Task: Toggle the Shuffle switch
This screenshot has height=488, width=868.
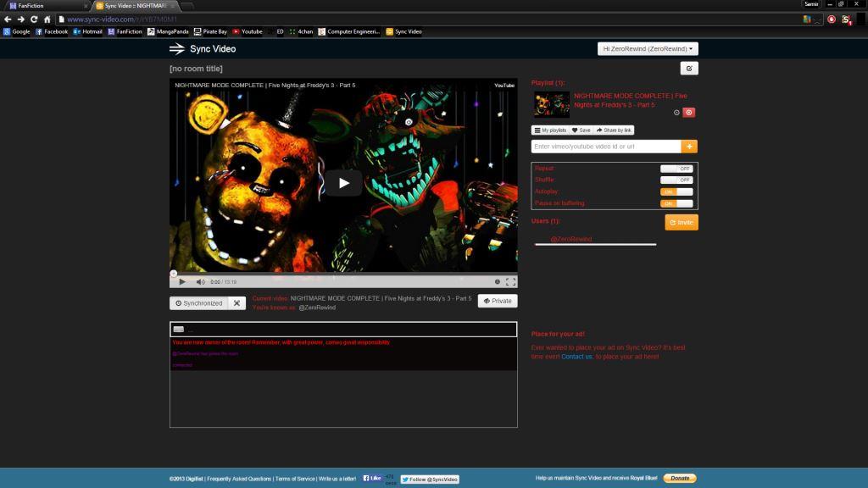Action: click(676, 180)
